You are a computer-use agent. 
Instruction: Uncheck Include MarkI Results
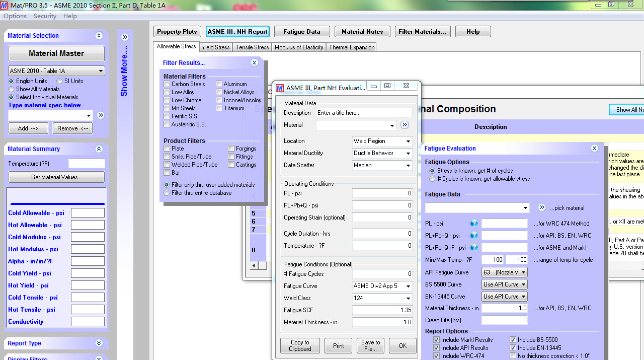pos(436,340)
